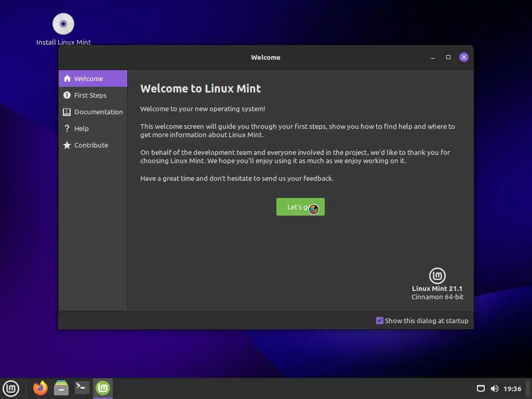Image resolution: width=532 pixels, height=399 pixels.
Task: Click the Linux Mint 21.1 version text
Action: [437, 288]
